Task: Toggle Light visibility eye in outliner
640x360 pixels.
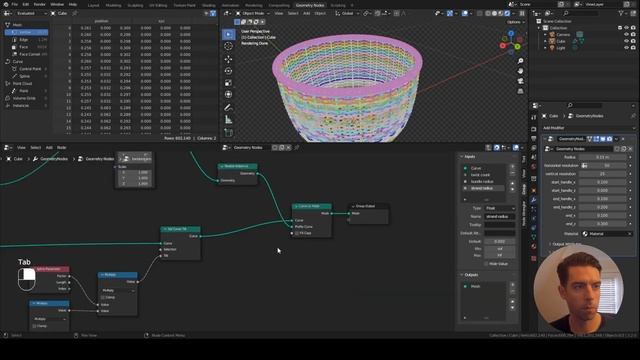Action: [627, 48]
